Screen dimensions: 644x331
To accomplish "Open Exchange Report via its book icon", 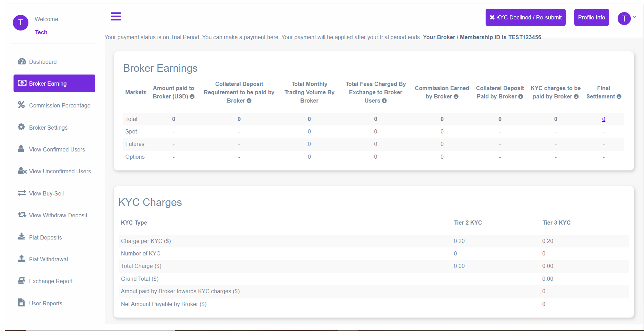I will click(x=21, y=281).
